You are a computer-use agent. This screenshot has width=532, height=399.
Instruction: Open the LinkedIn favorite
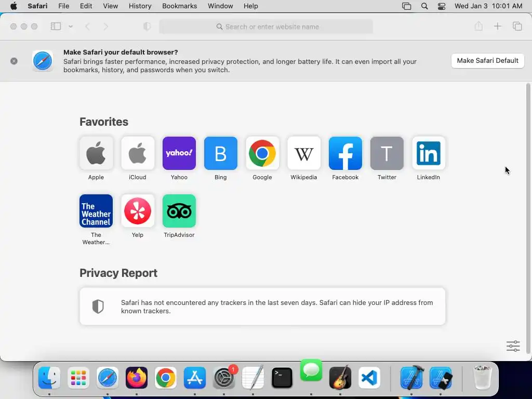(x=429, y=153)
